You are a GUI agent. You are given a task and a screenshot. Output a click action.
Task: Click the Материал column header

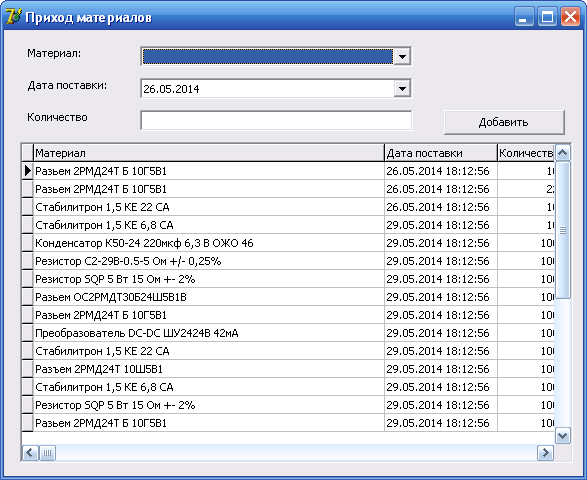coord(209,153)
